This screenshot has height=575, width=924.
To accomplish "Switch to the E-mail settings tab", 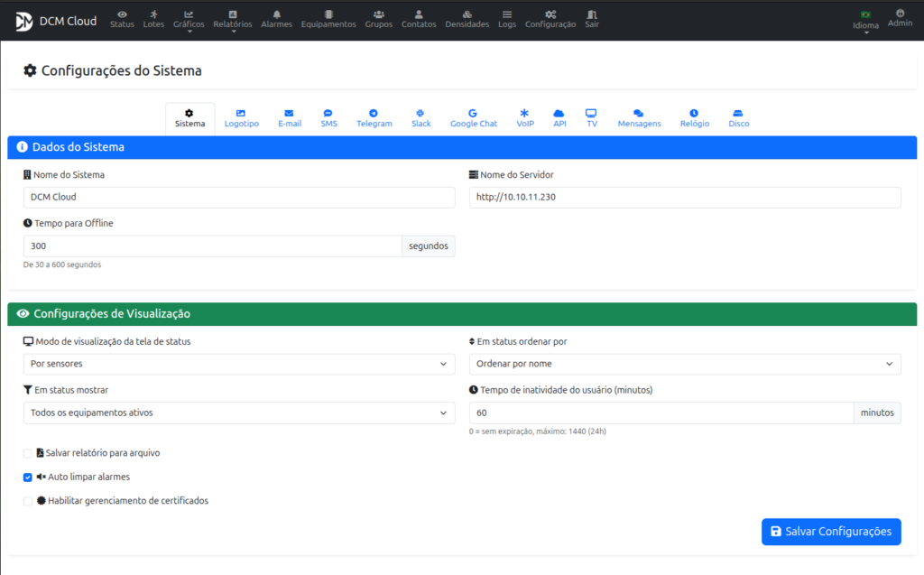I will (x=290, y=118).
